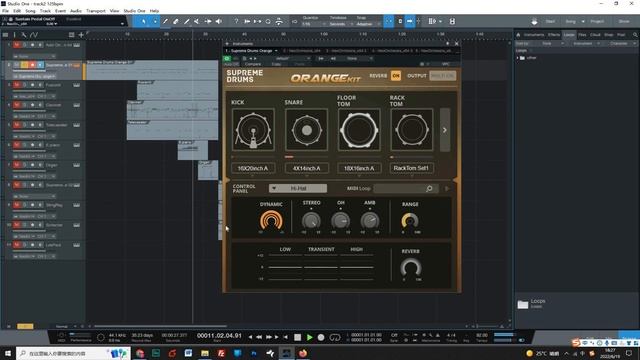Switch to the browser Effects tab
Screen dimensions: 640x360
[x=554, y=35]
